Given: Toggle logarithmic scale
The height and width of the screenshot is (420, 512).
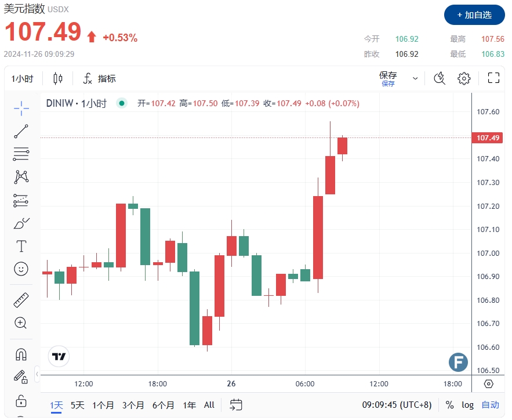Looking at the screenshot, I should [x=467, y=405].
